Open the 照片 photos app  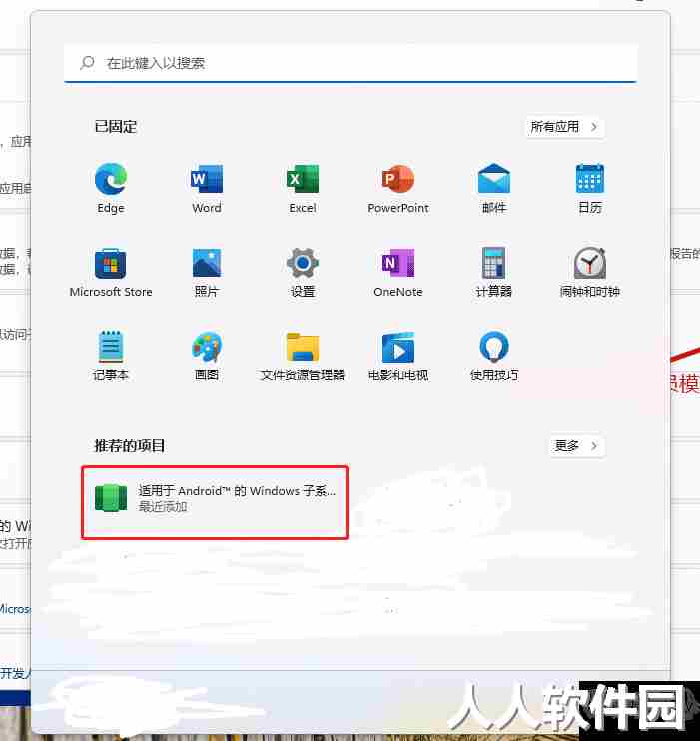207,272
